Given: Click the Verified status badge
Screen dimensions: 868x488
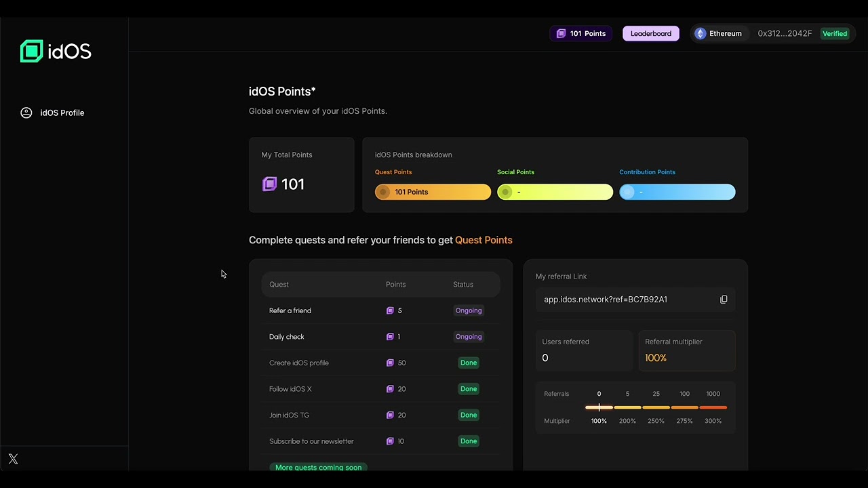Looking at the screenshot, I should (x=835, y=33).
